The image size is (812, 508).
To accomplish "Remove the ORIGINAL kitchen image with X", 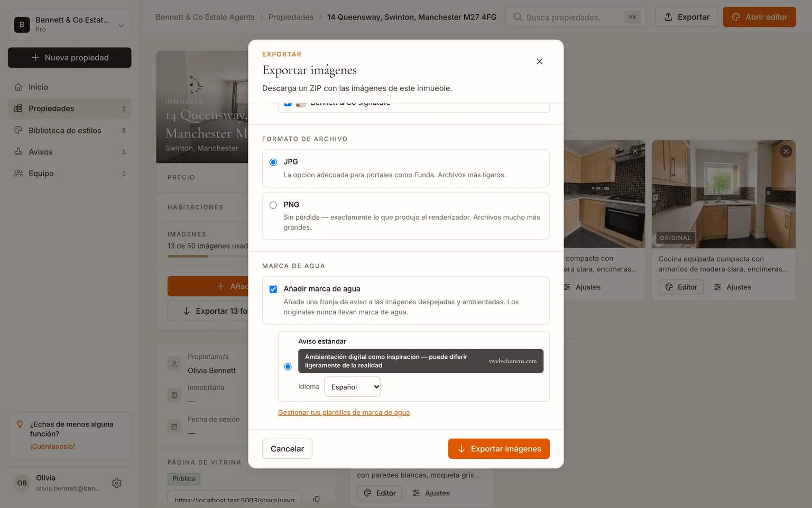I will tap(786, 151).
